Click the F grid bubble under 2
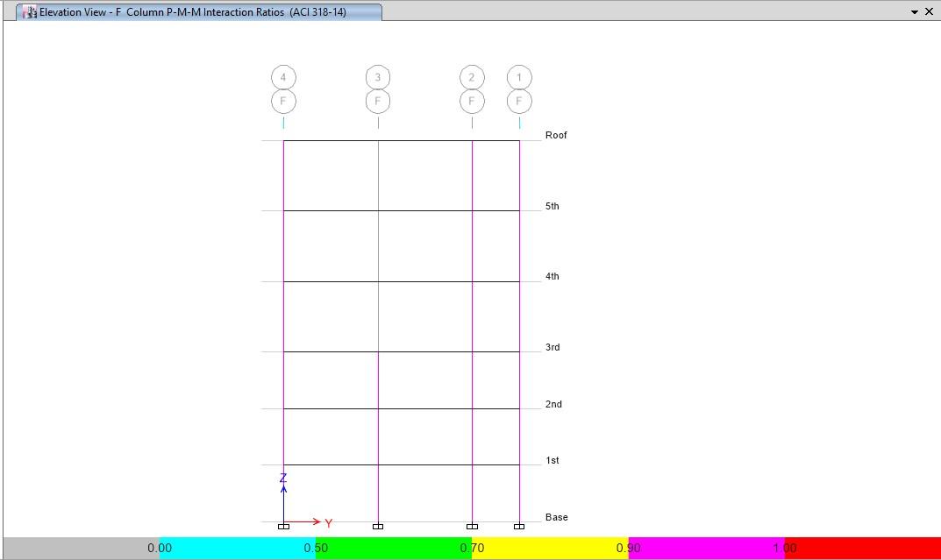The height and width of the screenshot is (560, 941). click(x=472, y=102)
